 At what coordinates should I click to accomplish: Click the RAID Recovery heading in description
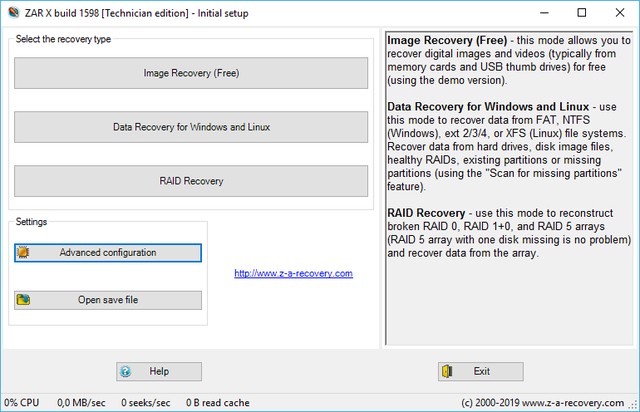tap(430, 213)
